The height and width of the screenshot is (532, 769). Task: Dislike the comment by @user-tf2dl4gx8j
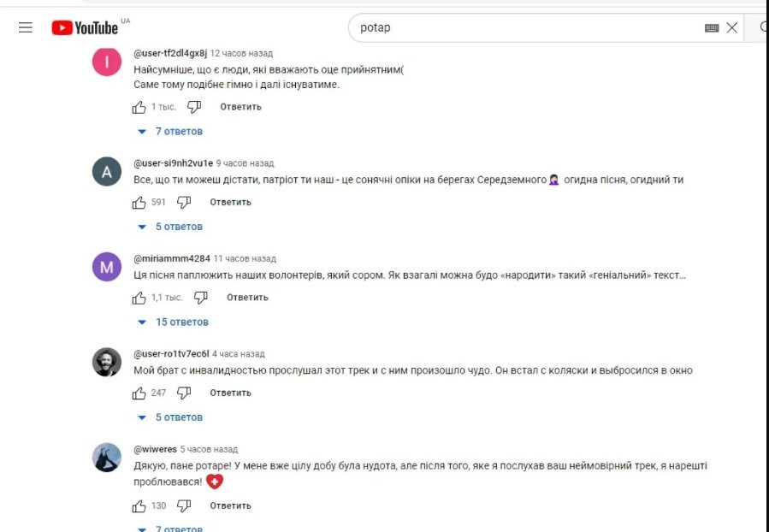tap(194, 107)
